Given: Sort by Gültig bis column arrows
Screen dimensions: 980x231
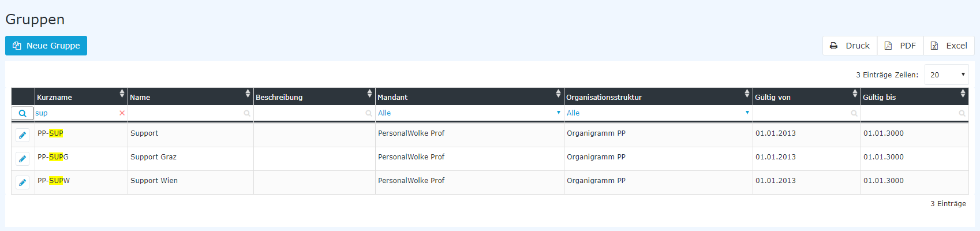Looking at the screenshot, I should [963, 94].
